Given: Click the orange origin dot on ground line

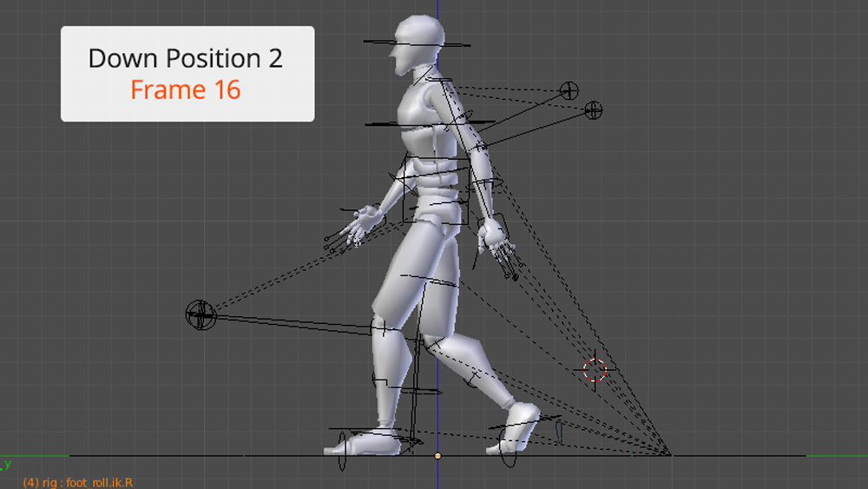Looking at the screenshot, I should 437,455.
